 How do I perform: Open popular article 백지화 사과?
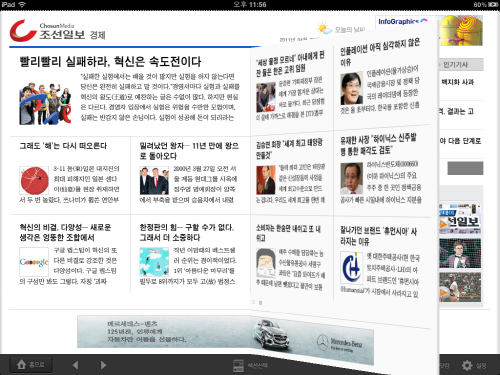tap(457, 82)
